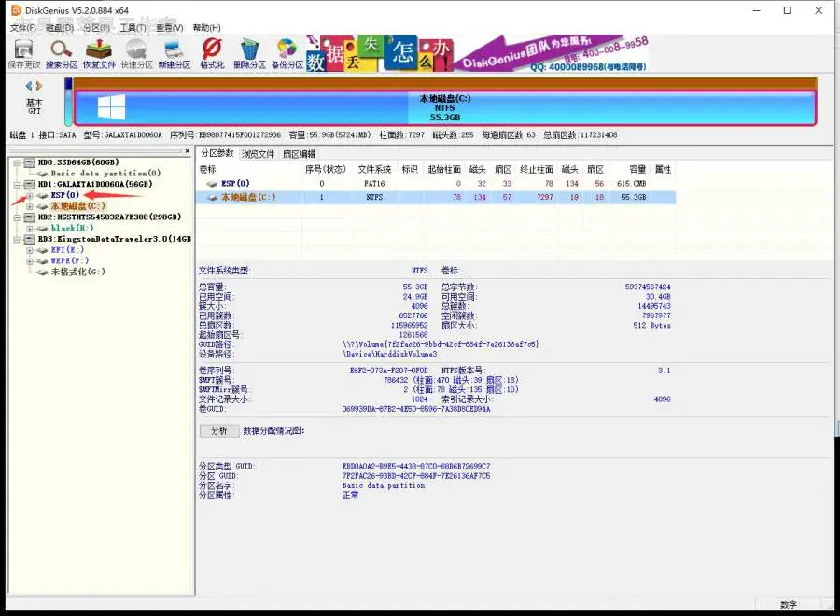Image resolution: width=840 pixels, height=616 pixels.
Task: Open the 查看(V) menu
Action: tap(170, 28)
